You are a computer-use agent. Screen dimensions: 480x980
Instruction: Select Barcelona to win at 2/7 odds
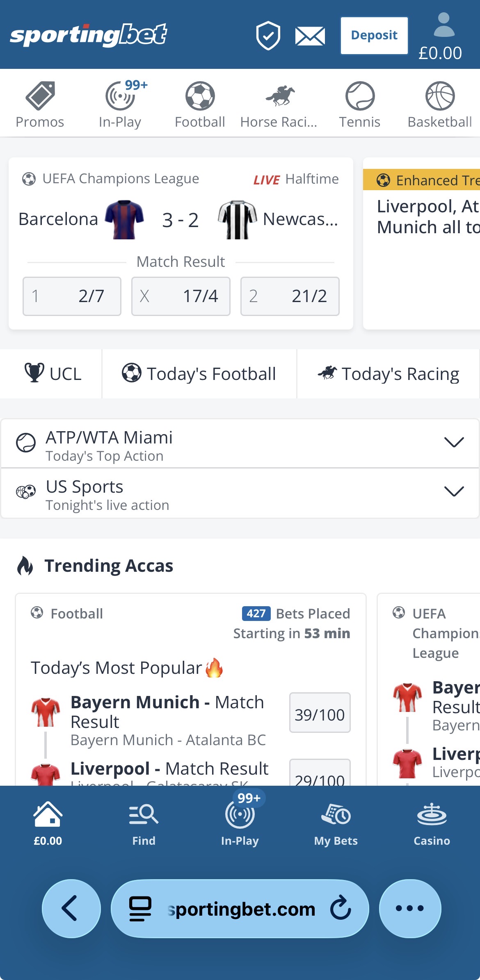(x=72, y=296)
